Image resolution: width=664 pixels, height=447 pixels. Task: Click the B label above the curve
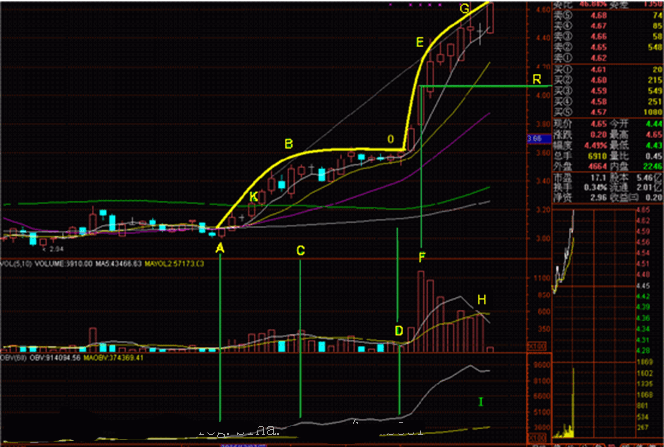(288, 145)
